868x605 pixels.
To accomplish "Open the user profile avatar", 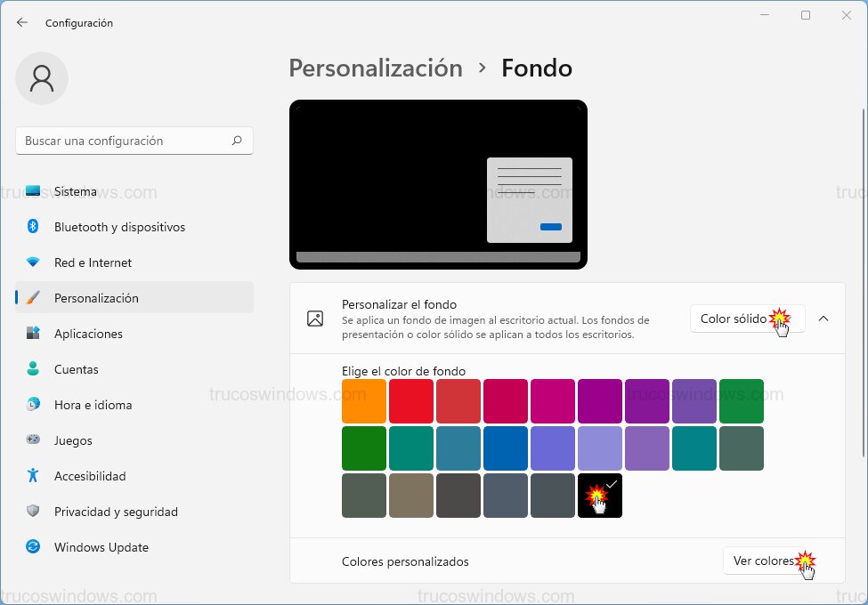I will [x=41, y=78].
